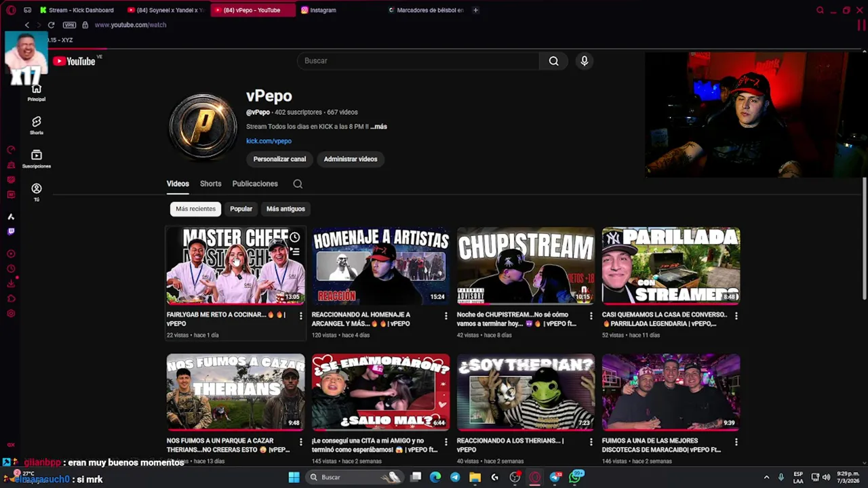This screenshot has width=868, height=488.
Task: Switch to the Videos channel tab
Action: point(178,184)
